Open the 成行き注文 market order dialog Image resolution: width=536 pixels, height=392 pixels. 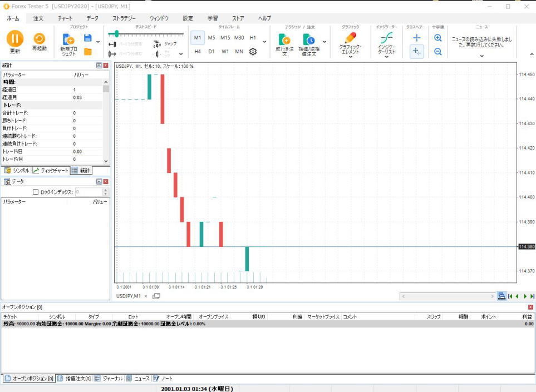pyautogui.click(x=284, y=44)
